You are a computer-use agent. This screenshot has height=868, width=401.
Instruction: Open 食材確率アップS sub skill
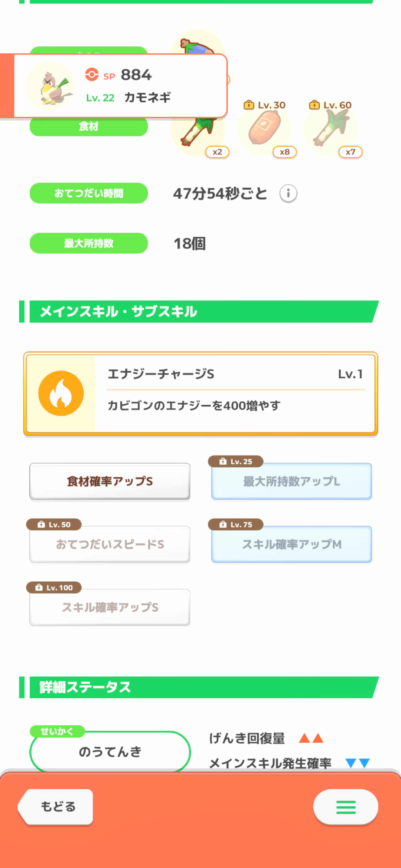[110, 481]
